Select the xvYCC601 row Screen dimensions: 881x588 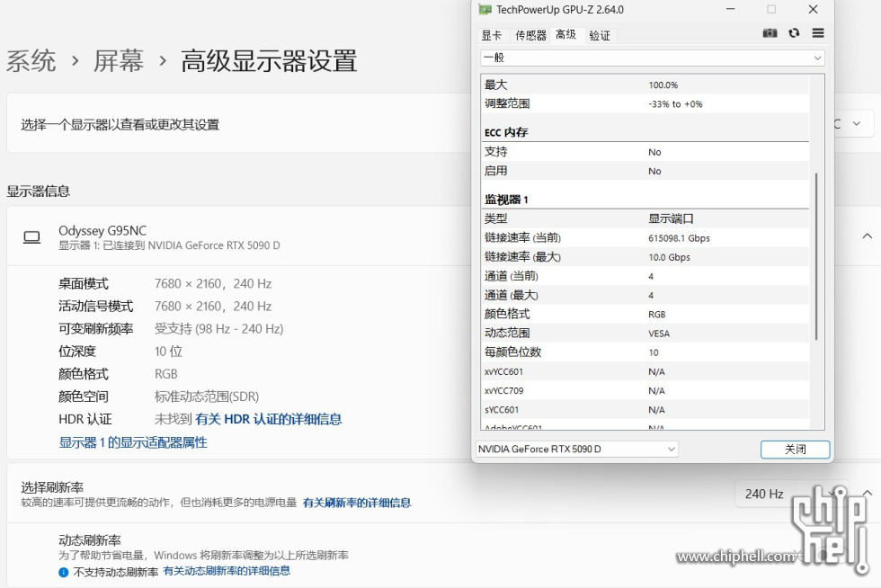point(645,371)
